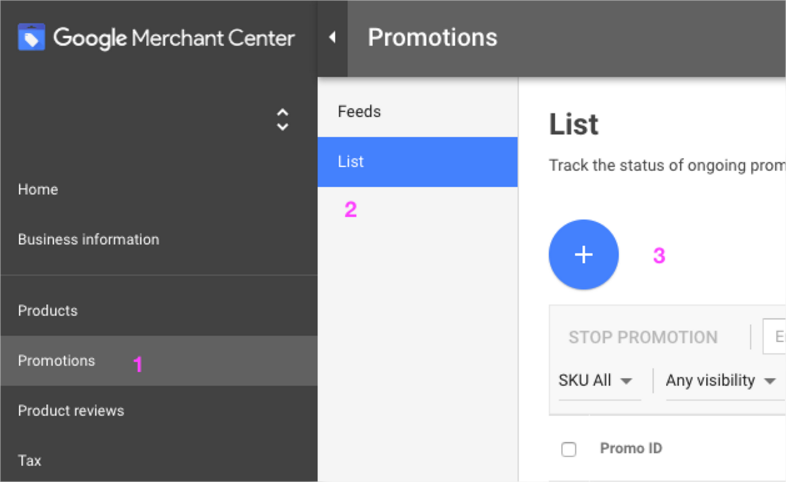
Task: Click the SKU All dropdown arrow
Action: pos(626,381)
